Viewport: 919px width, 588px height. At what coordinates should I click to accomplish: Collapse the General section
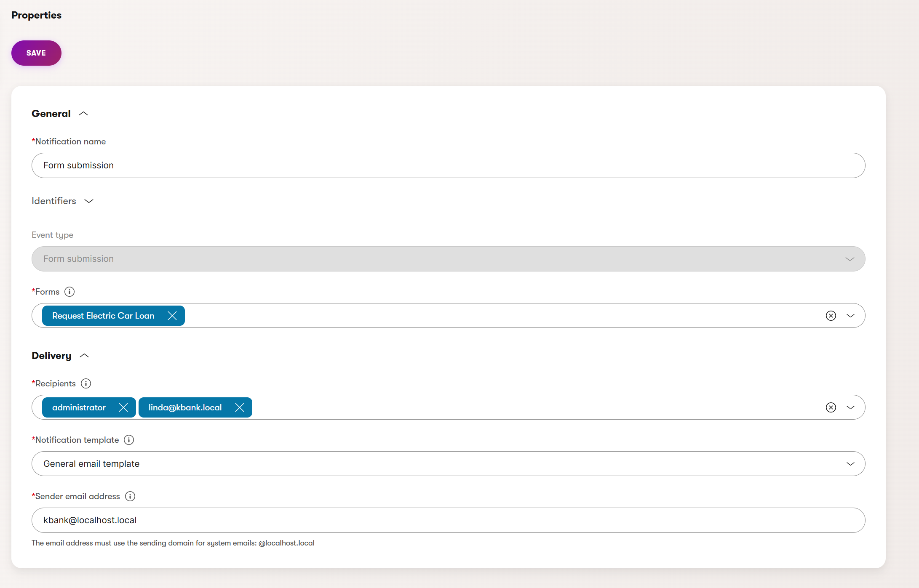(x=83, y=114)
